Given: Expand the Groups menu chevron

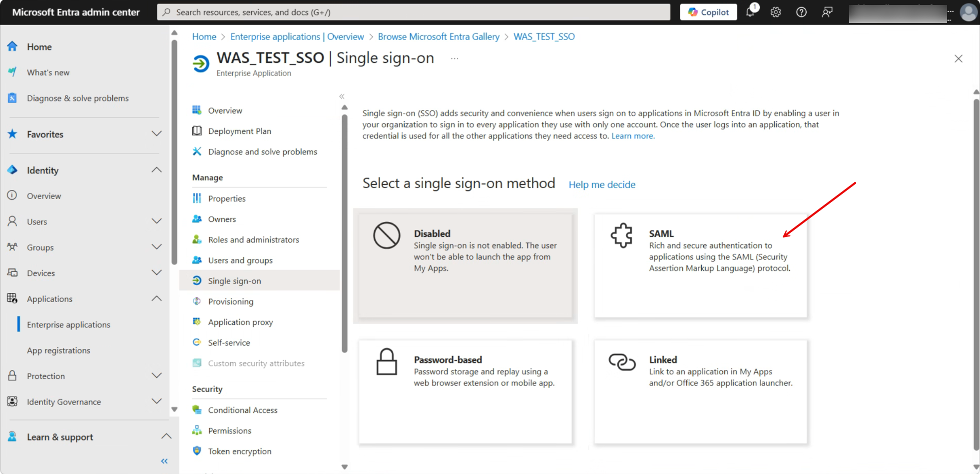Looking at the screenshot, I should click(x=156, y=246).
